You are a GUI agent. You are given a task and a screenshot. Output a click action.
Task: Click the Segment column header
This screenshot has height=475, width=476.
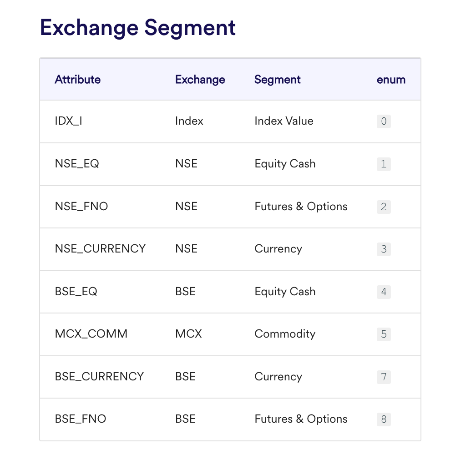click(x=278, y=80)
